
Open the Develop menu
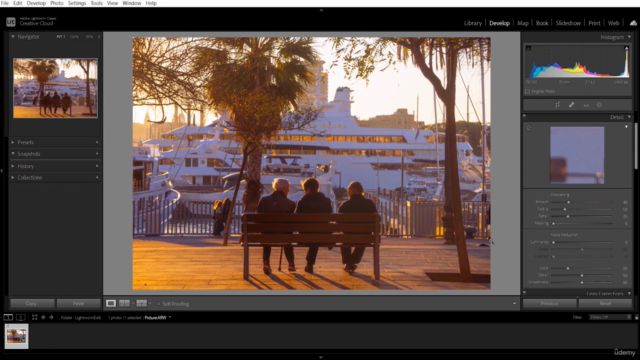click(36, 3)
